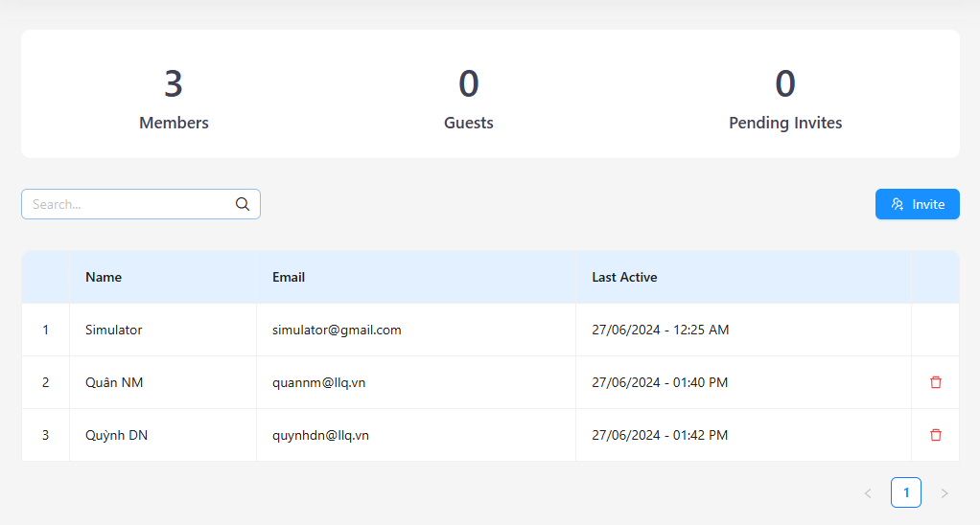Go to next page arrow
The width and height of the screenshot is (980, 525).
945,493
